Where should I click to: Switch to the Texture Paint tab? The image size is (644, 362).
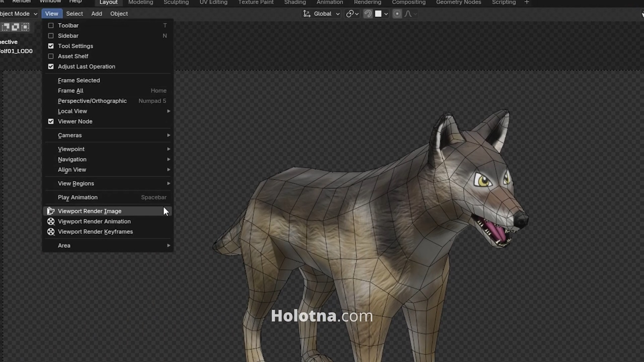pos(256,3)
